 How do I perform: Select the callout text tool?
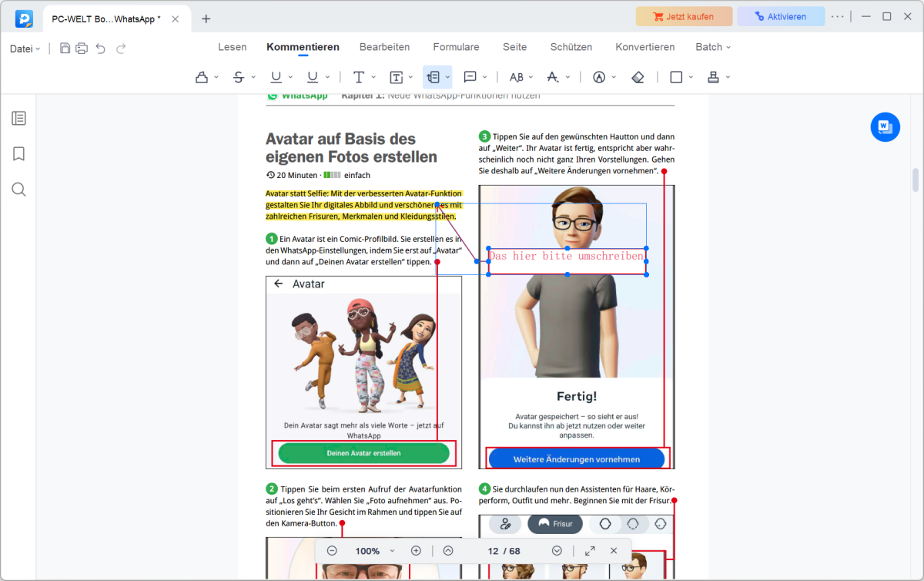click(x=433, y=77)
